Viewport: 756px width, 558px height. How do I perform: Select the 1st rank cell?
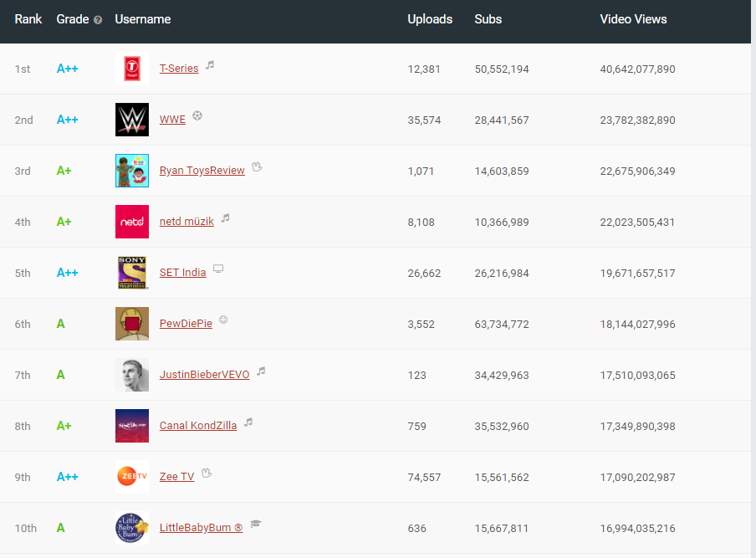[23, 69]
